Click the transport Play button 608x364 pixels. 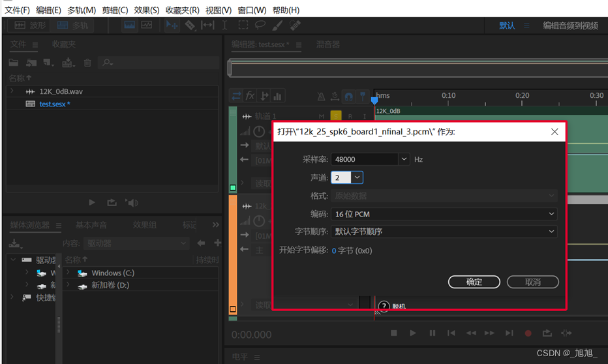[412, 333]
